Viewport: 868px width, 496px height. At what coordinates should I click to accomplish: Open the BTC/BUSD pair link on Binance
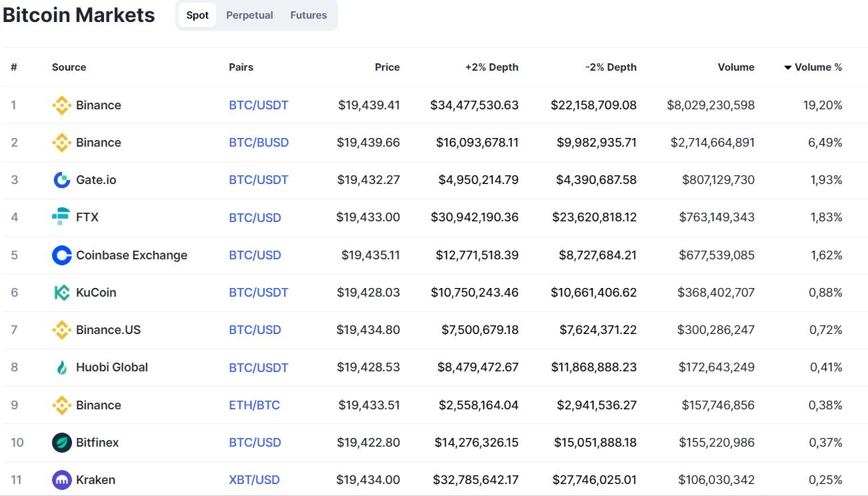(x=259, y=143)
